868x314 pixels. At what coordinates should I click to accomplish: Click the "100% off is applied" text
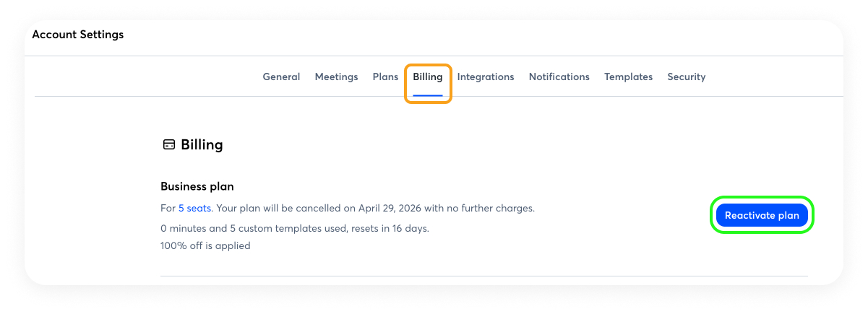(205, 246)
